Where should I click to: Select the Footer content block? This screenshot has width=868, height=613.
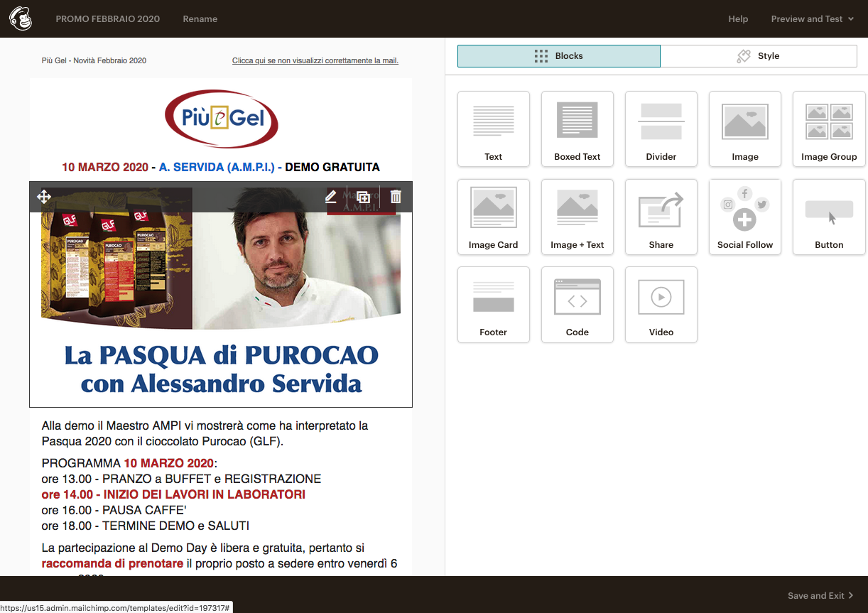[494, 305]
